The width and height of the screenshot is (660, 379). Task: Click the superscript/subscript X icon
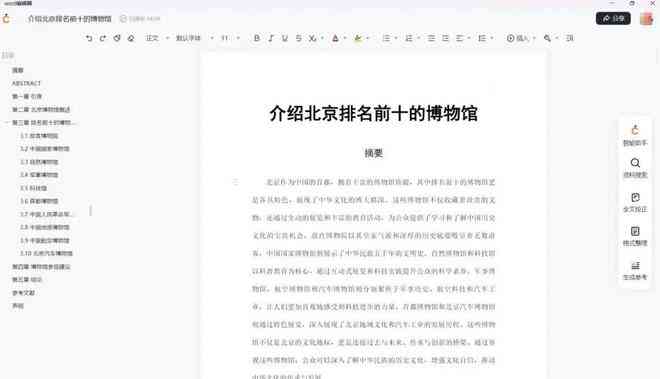tap(312, 38)
